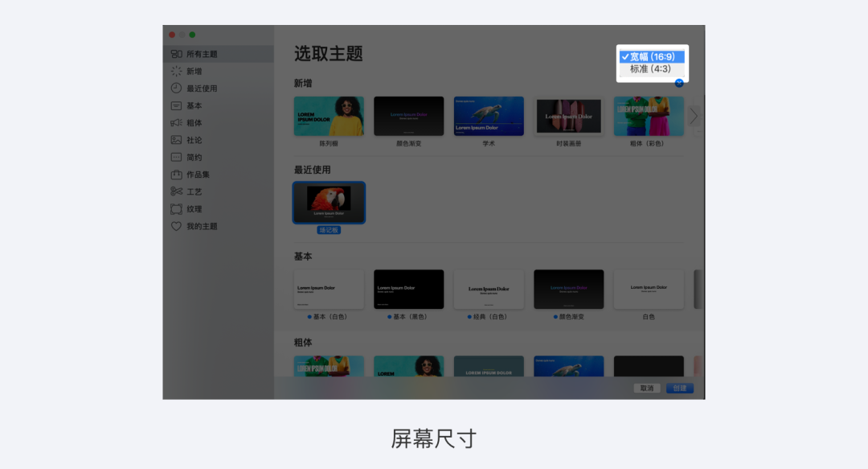Click the blue slide-size dropdown arrow button
Screen dimensions: 868x469
pos(679,83)
